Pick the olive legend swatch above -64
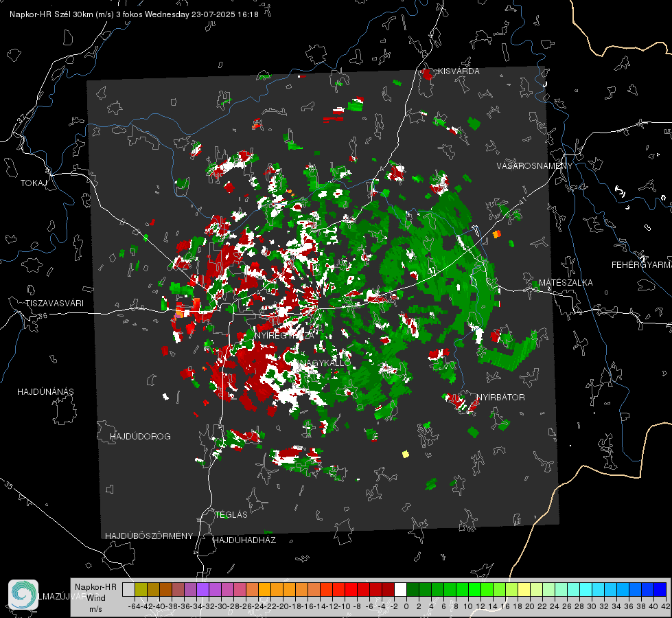The height and width of the screenshot is (618, 672). pos(141,589)
